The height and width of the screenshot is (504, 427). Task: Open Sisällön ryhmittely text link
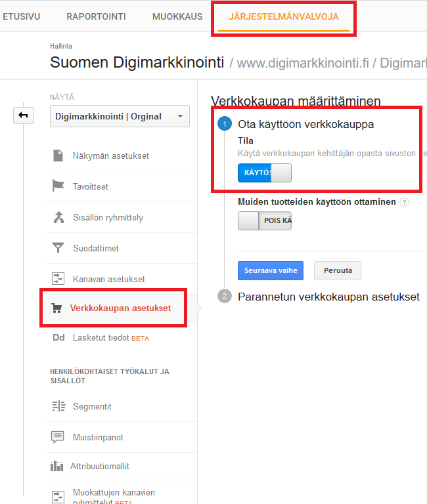pos(108,218)
